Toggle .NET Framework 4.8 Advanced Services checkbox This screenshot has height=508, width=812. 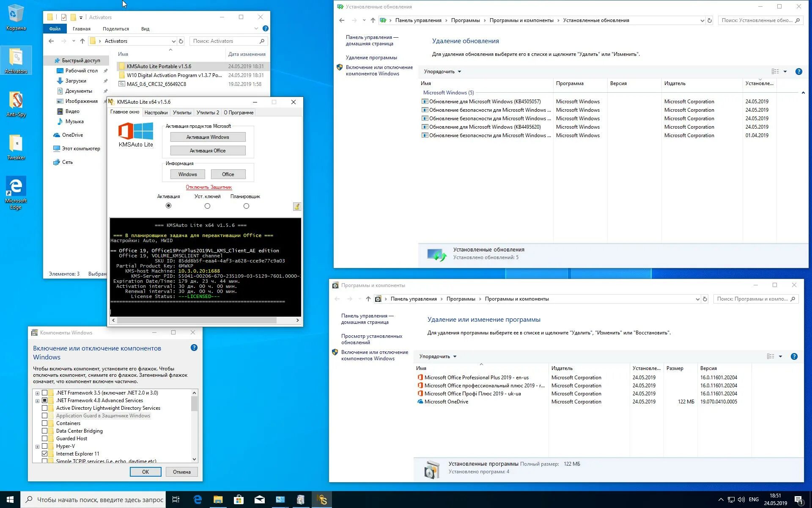(44, 400)
